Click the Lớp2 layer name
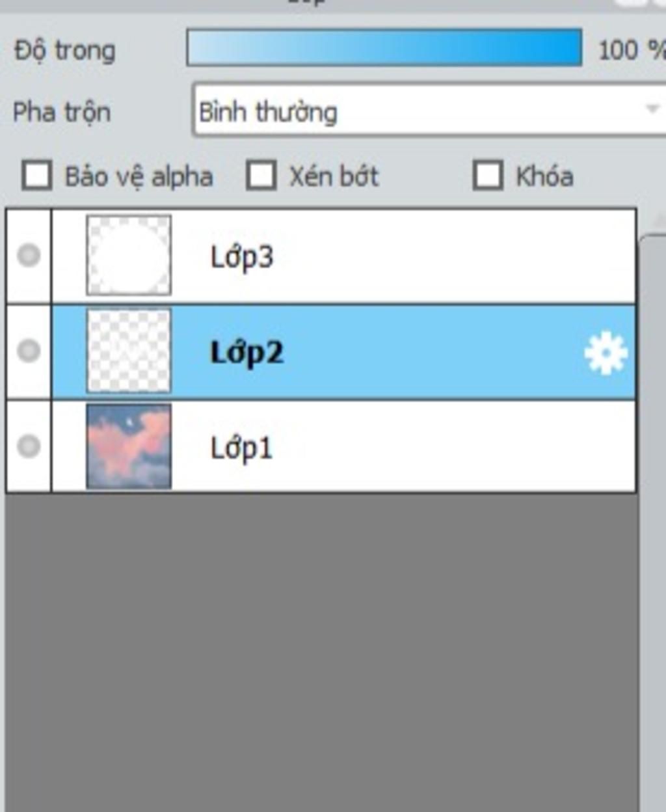Screen dimensions: 666x812 tap(247, 353)
